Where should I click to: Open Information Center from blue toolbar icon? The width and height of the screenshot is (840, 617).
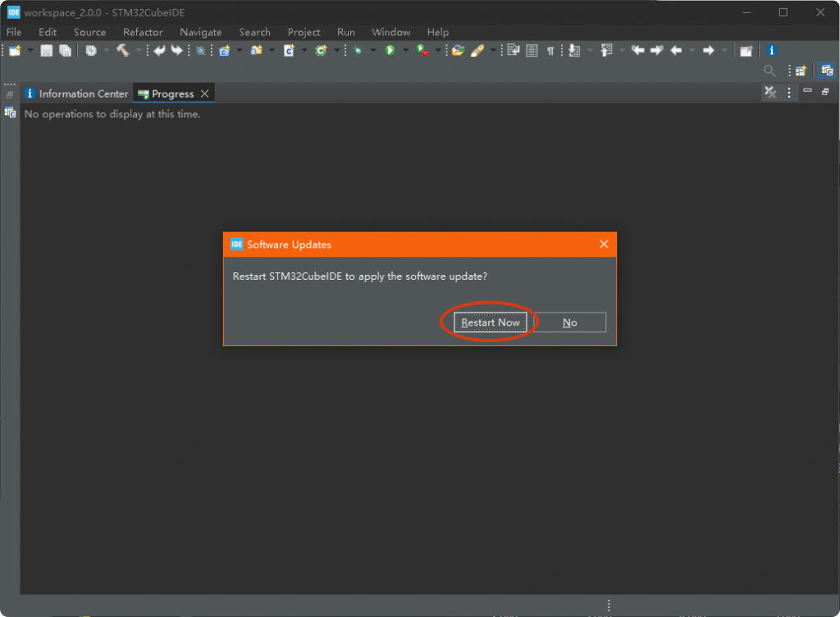pyautogui.click(x=771, y=51)
